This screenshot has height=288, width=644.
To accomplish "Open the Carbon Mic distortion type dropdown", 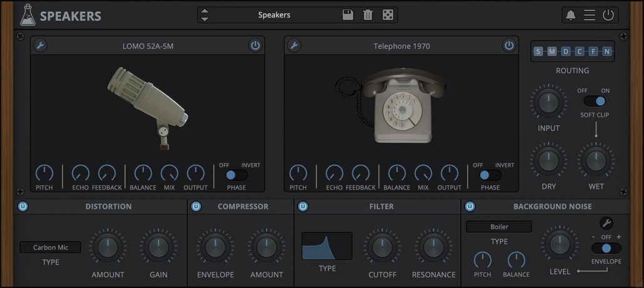I will click(51, 247).
